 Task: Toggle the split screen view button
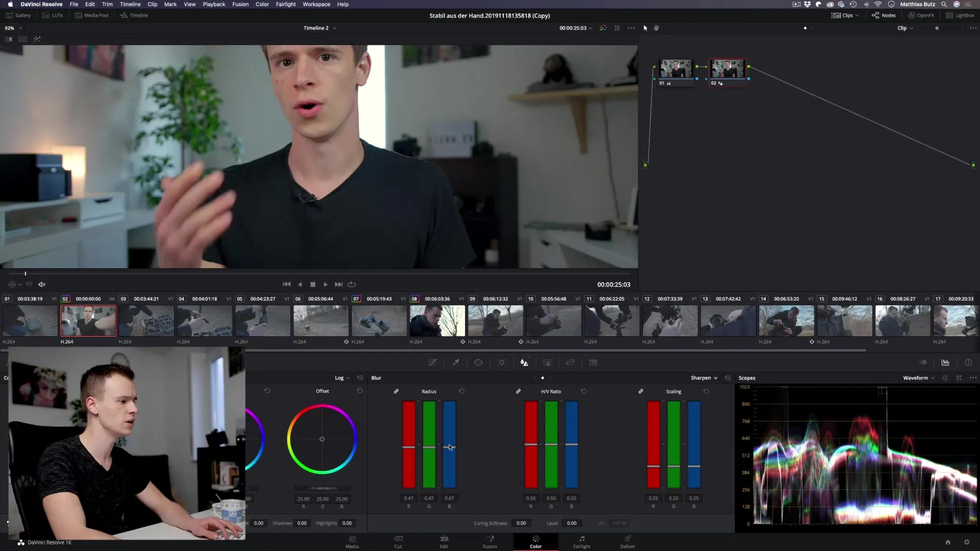click(22, 39)
